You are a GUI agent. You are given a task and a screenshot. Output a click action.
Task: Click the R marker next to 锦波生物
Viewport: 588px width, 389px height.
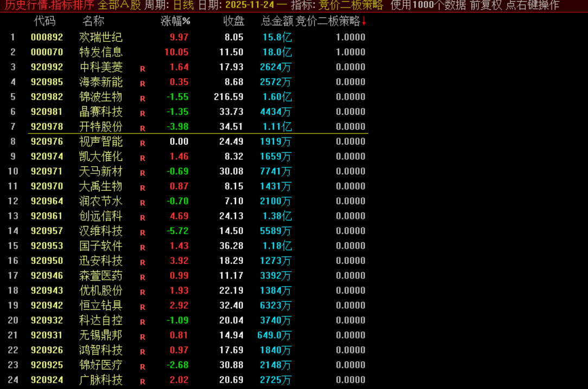[x=143, y=99]
